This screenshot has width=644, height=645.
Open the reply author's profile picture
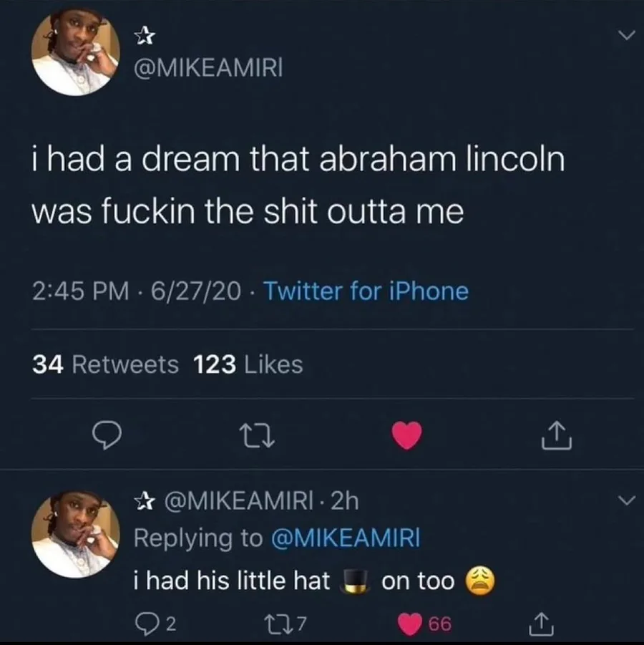pos(76,534)
